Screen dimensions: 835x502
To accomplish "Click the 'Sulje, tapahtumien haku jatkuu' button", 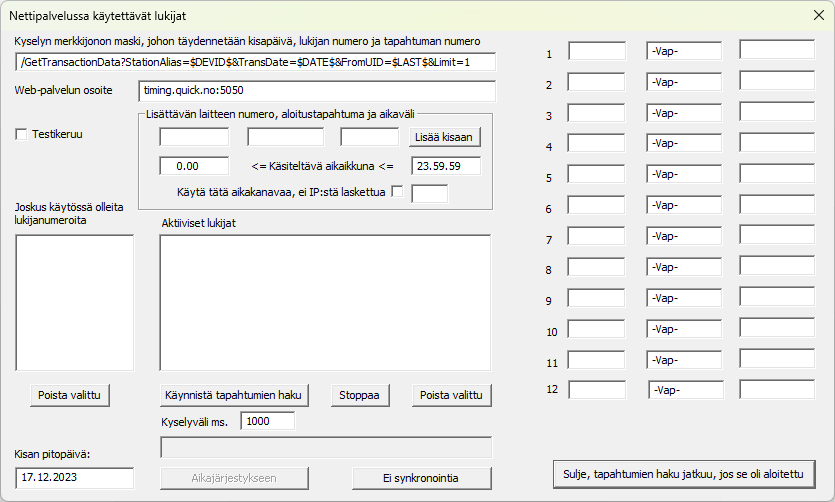I will point(684,473).
